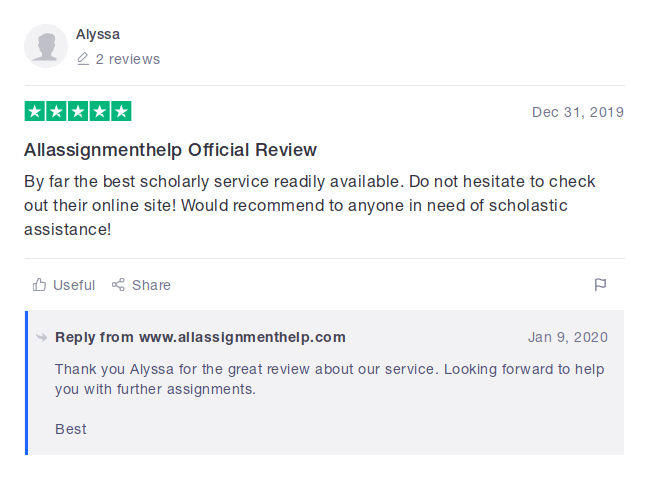Image resolution: width=648 pixels, height=478 pixels.
Task: Click the reply arrow icon
Action: [42, 337]
